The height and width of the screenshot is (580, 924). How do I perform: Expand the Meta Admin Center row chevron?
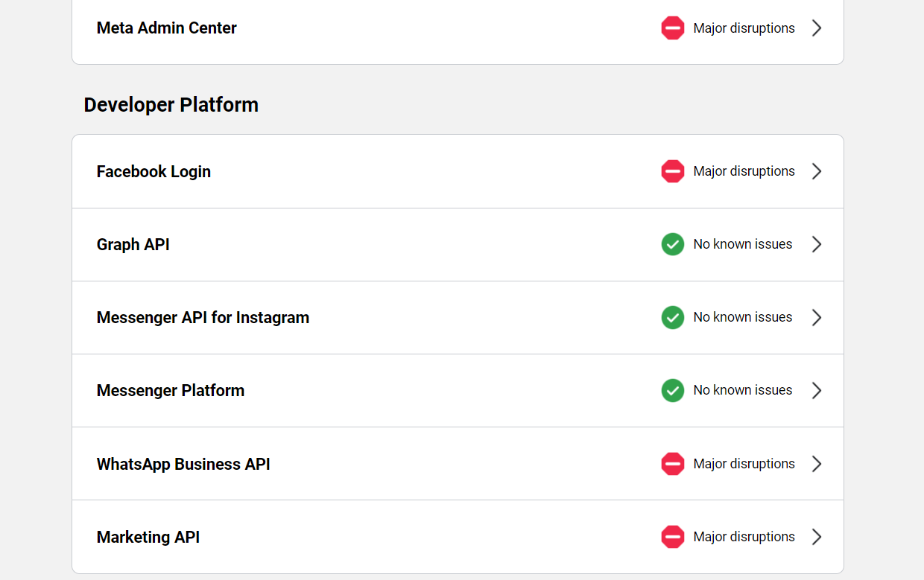(817, 28)
